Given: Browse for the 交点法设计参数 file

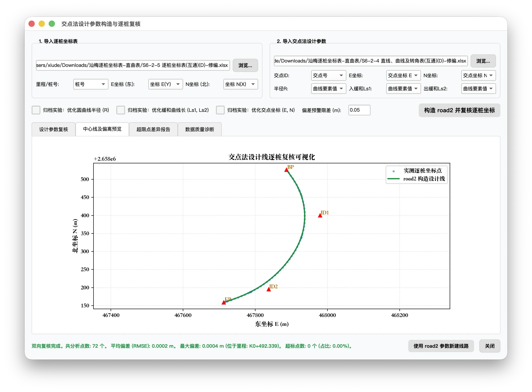Looking at the screenshot, I should click(483, 61).
